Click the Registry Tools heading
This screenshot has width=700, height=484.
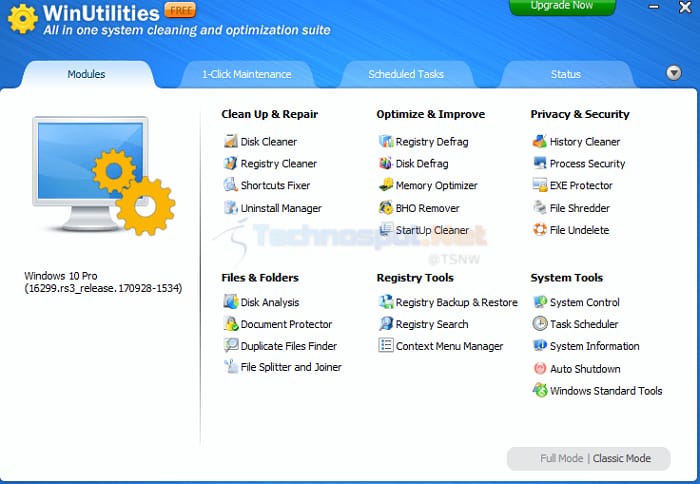(415, 278)
